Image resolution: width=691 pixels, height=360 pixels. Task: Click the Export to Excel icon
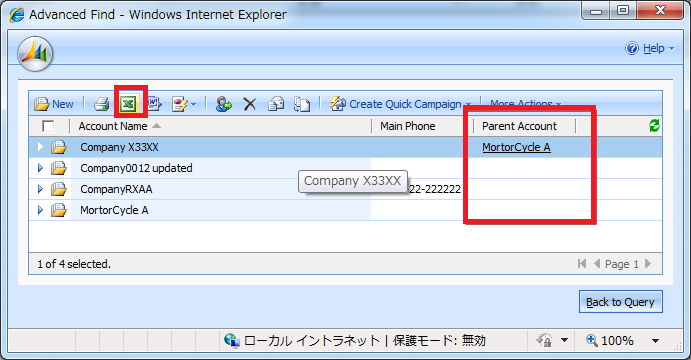point(129,104)
